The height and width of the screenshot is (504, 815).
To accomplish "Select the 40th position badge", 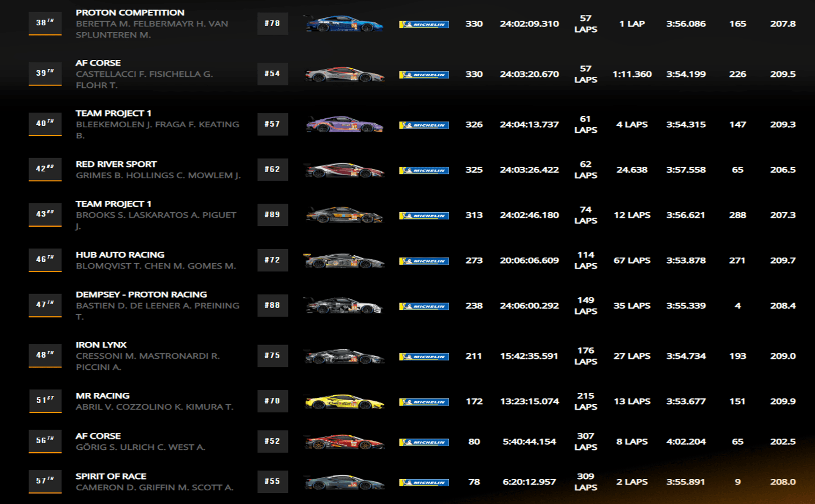I will 45,124.
